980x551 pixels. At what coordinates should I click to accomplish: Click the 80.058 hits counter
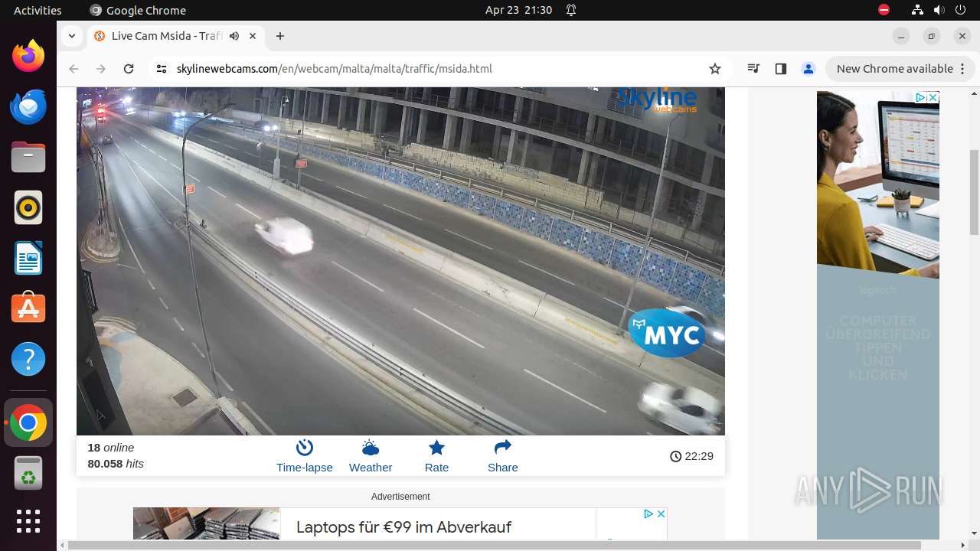[x=116, y=464]
